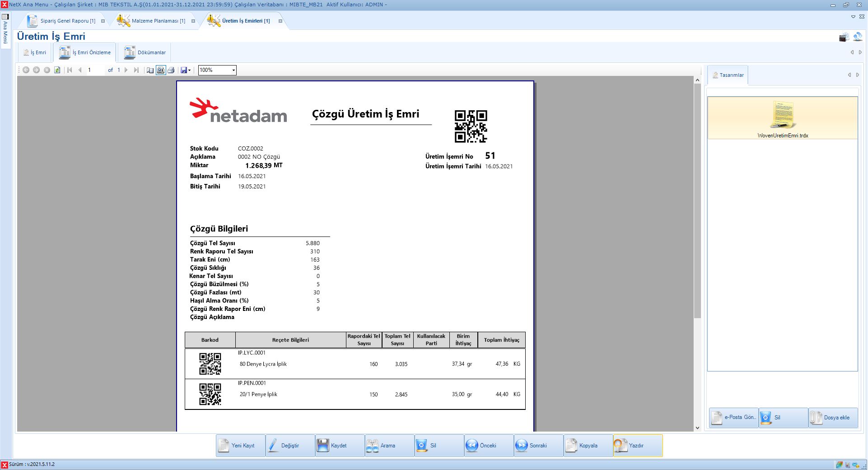Click the blue sync arrows icon
The height and width of the screenshot is (470, 868).
(x=857, y=37)
